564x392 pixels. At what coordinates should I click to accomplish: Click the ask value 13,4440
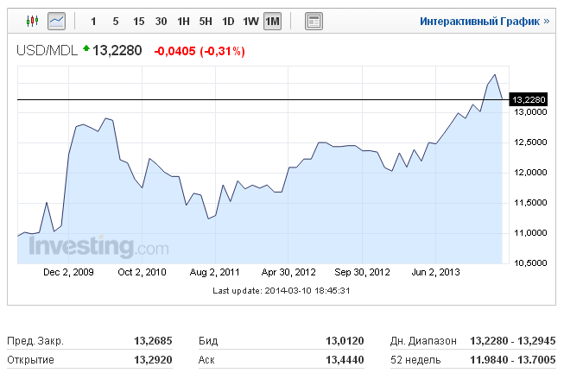click(x=345, y=360)
